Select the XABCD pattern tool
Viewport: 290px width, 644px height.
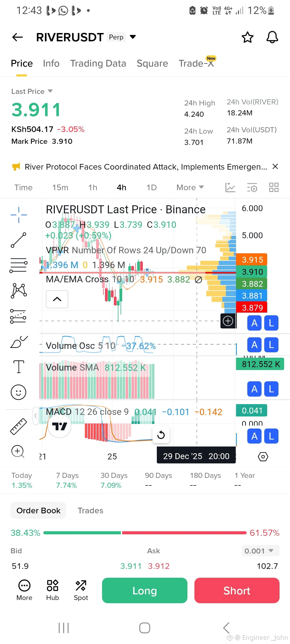[19, 291]
